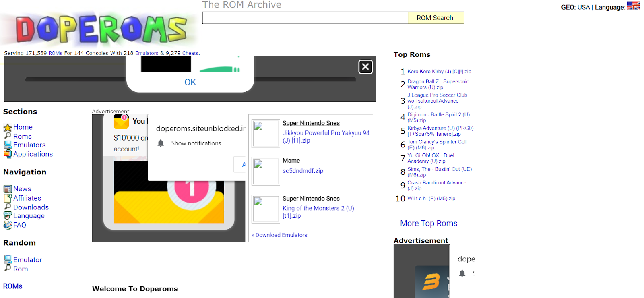Click the first Super Nintendo Snes heading

[311, 123]
